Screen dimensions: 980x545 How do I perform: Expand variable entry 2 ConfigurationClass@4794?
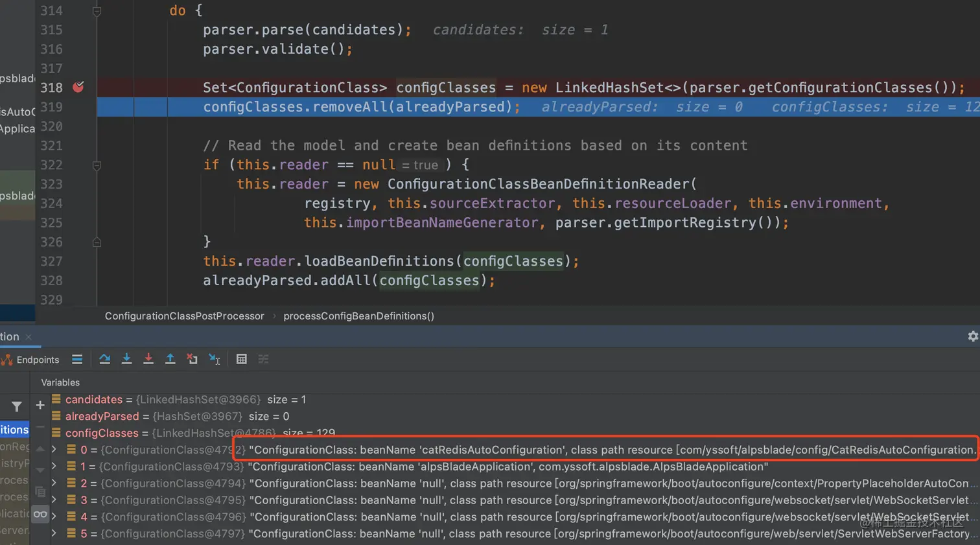(x=54, y=483)
